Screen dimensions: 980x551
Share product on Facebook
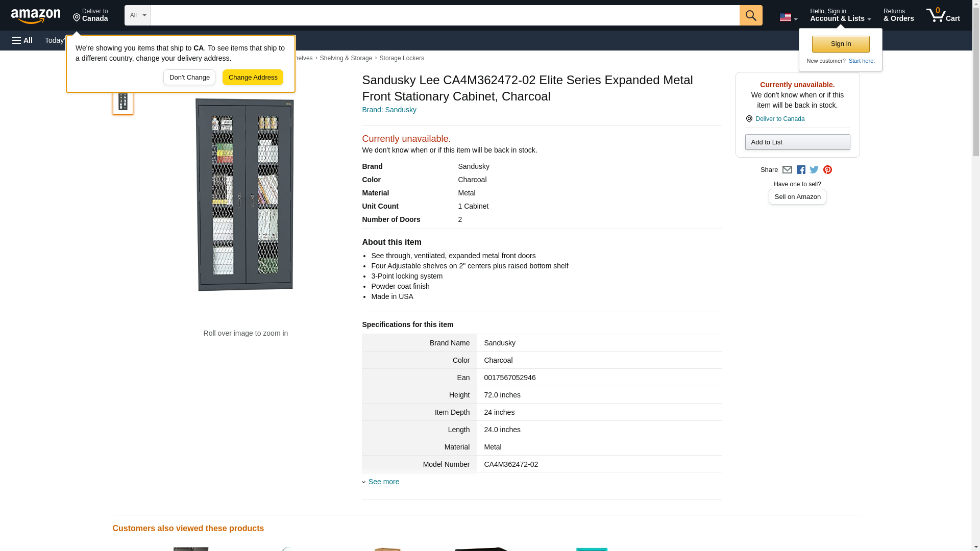coord(801,170)
